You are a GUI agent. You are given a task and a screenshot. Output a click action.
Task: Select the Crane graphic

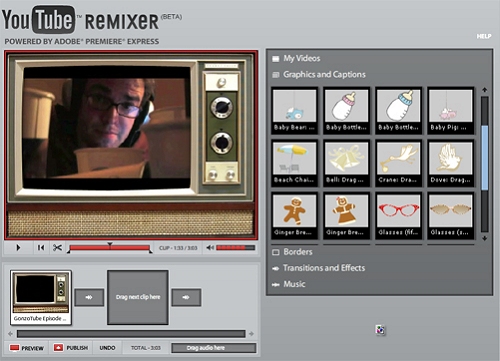[x=398, y=163]
